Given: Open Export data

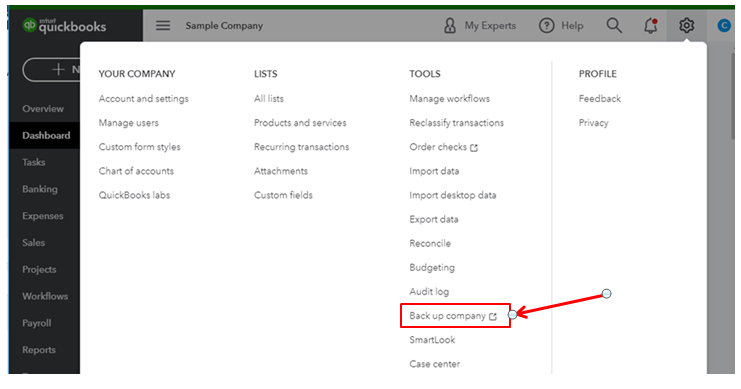Looking at the screenshot, I should tap(434, 219).
